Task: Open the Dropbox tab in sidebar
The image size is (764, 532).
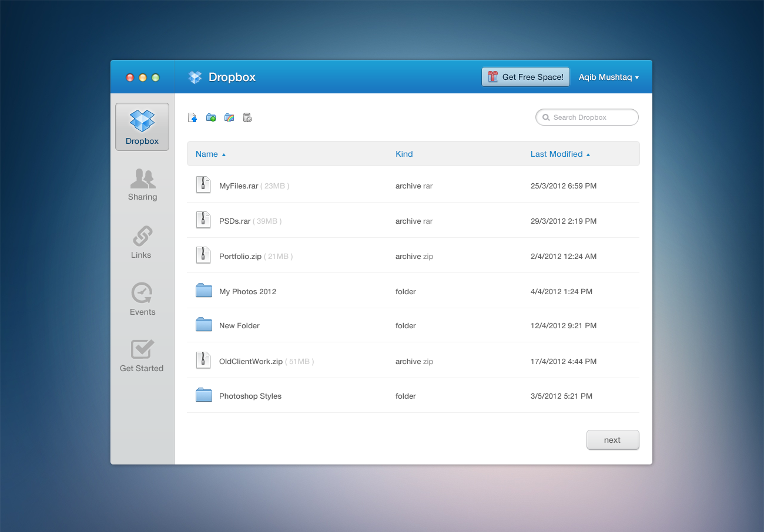Action: (142, 127)
